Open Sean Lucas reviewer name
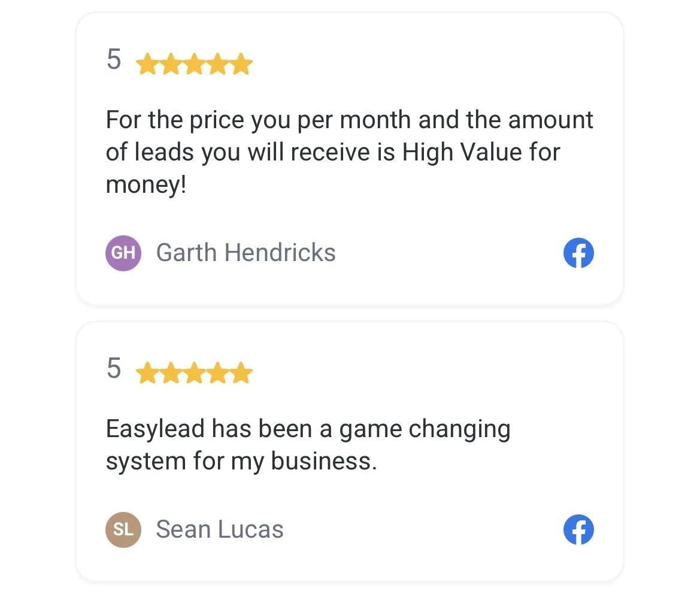 220,529
